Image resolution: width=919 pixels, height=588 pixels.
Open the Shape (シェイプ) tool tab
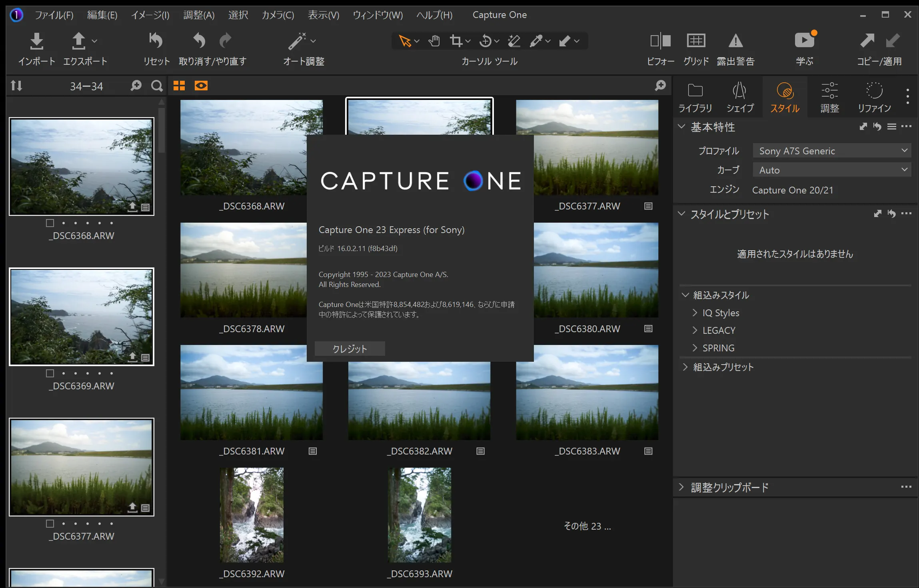pos(740,98)
